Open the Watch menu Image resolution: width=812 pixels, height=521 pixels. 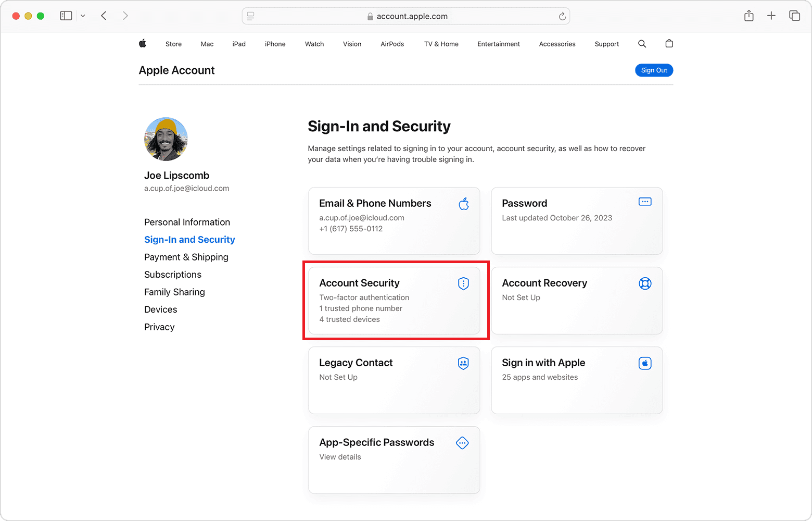(x=314, y=44)
